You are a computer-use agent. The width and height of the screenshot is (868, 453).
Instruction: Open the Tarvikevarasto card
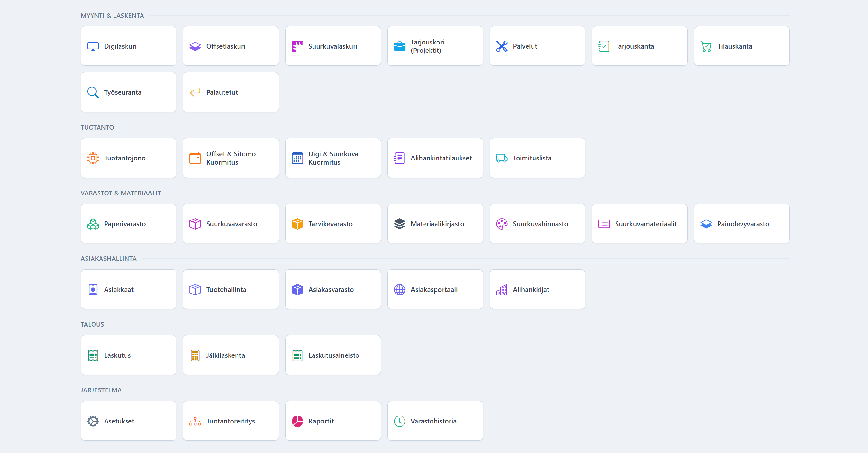coord(333,223)
